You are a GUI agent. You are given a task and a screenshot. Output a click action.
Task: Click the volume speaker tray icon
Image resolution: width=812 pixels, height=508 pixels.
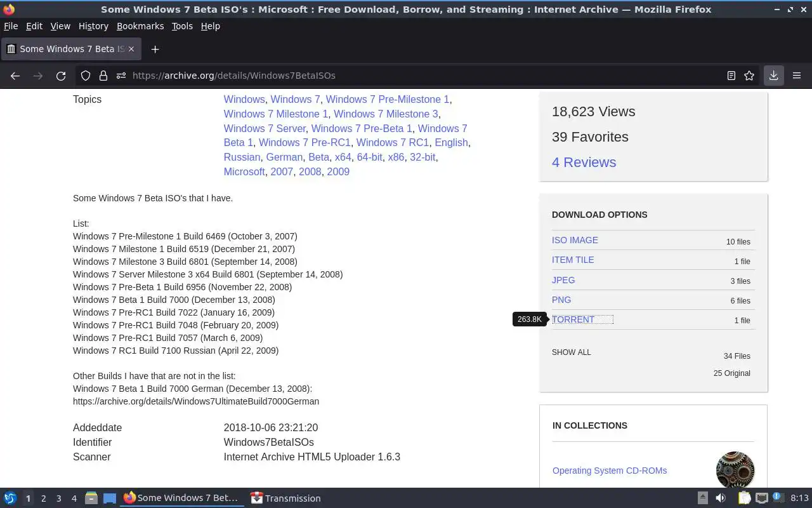721,498
